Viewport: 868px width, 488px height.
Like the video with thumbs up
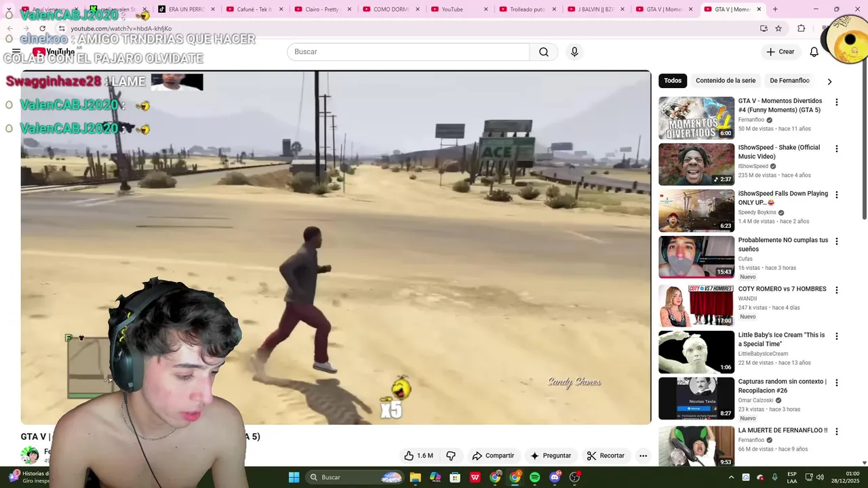(418, 455)
